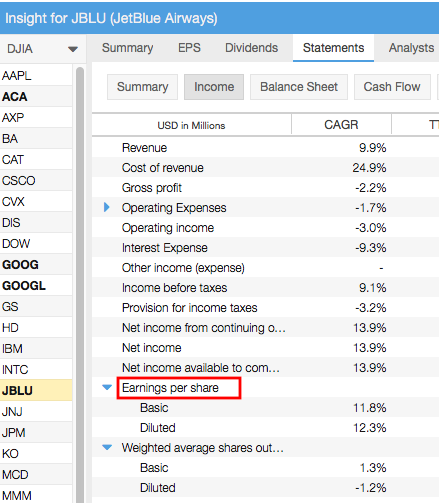The image size is (439, 503).
Task: Click the Interest Expense row
Action: [265, 248]
